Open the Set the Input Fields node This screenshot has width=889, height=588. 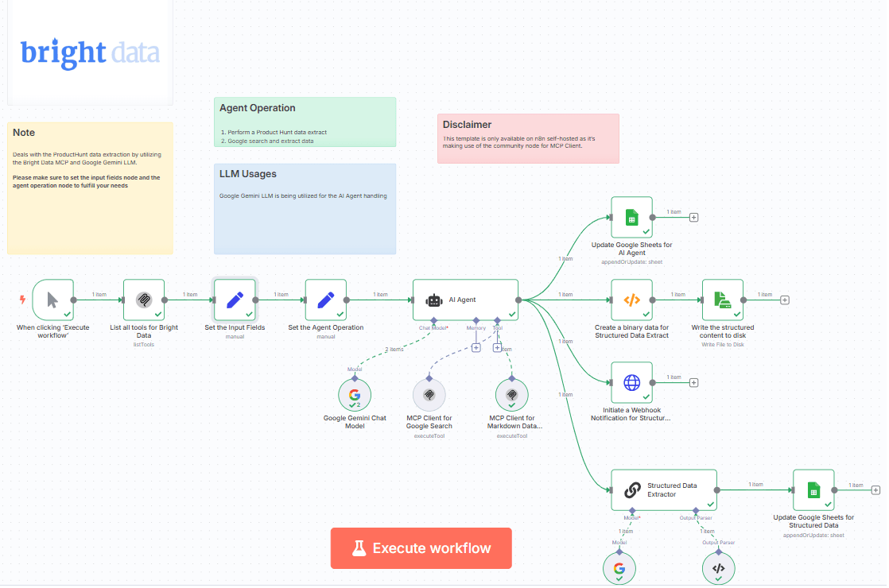(x=235, y=300)
